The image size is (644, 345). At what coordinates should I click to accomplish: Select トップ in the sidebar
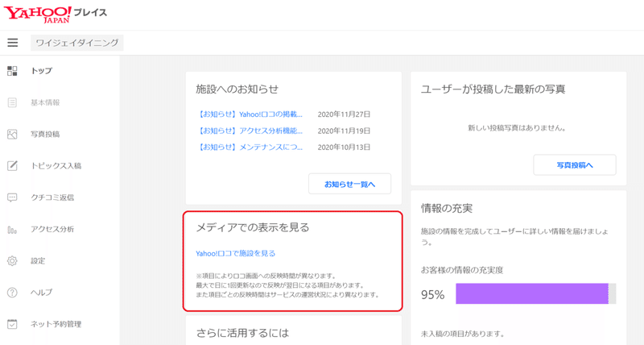tap(42, 71)
